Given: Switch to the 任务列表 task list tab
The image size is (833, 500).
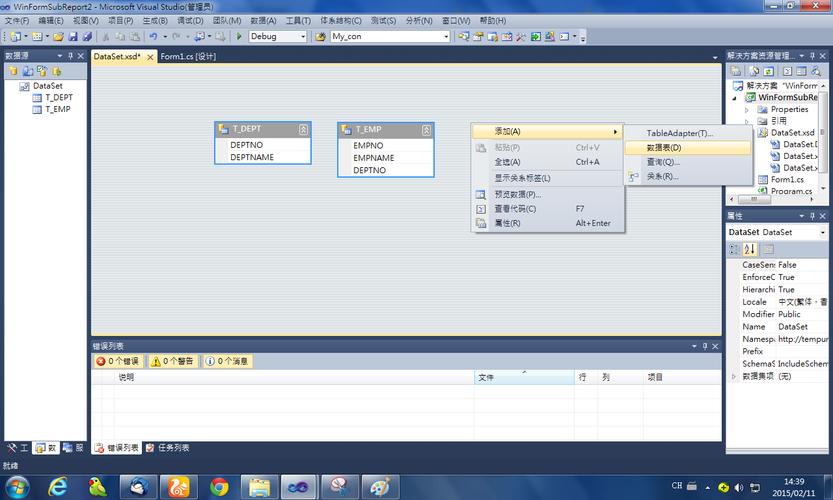Looking at the screenshot, I should pyautogui.click(x=167, y=448).
